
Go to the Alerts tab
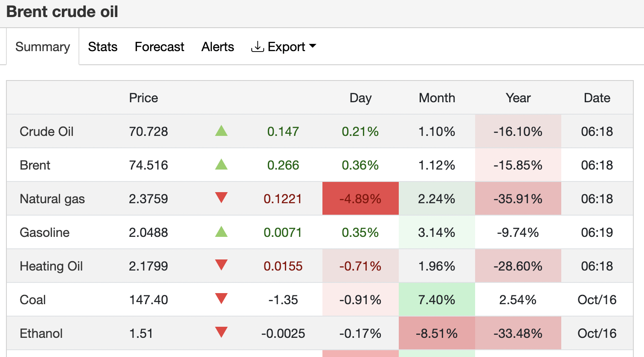(218, 46)
